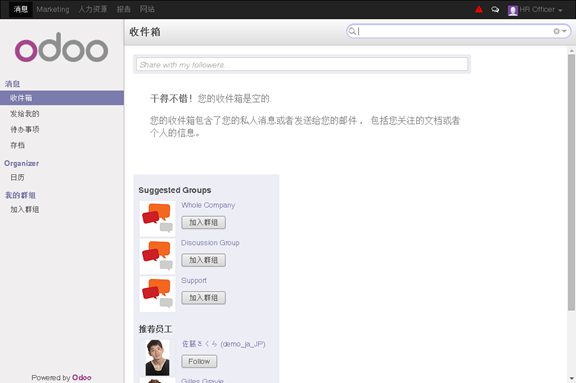This screenshot has height=383, width=576.
Task: Click the HR Officer avatar icon
Action: coord(513,10)
